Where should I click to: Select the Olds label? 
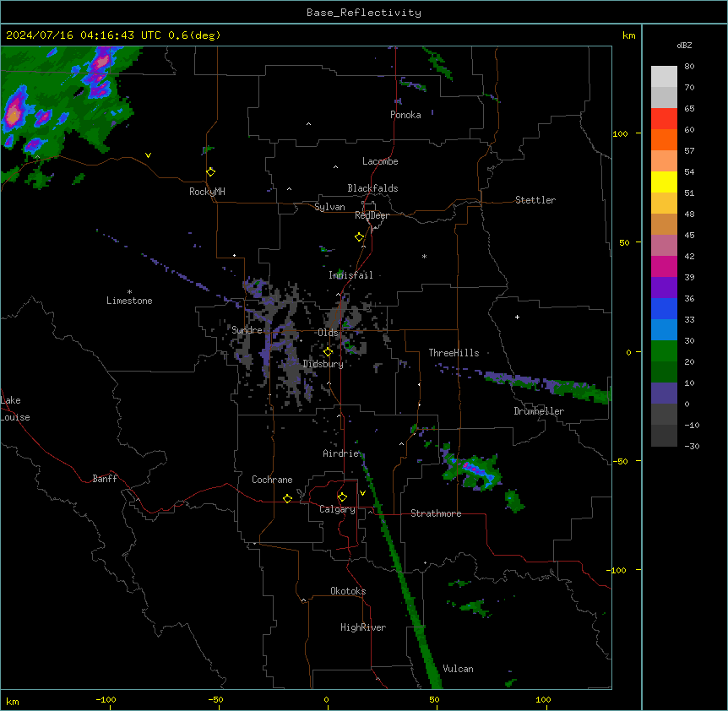[x=328, y=333]
